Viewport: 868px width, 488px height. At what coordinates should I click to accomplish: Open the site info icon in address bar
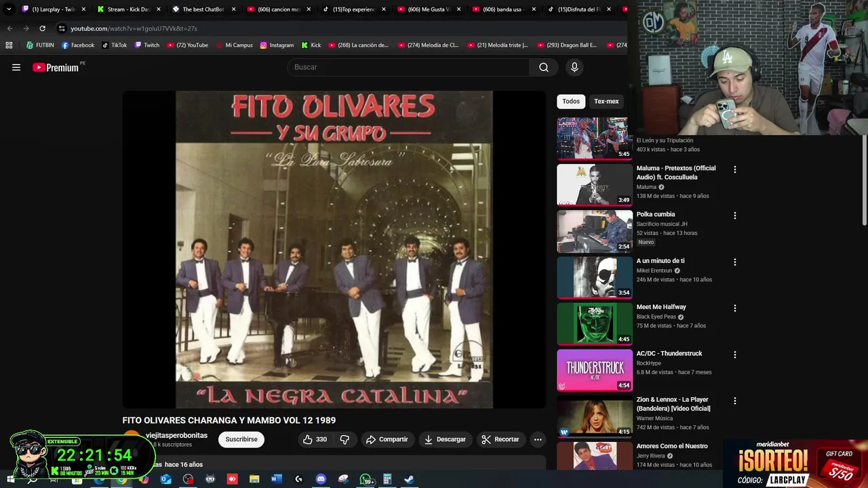pos(62,28)
